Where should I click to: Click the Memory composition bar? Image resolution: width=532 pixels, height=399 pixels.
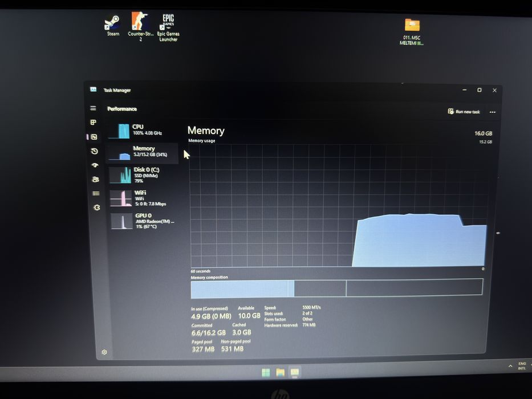336,288
